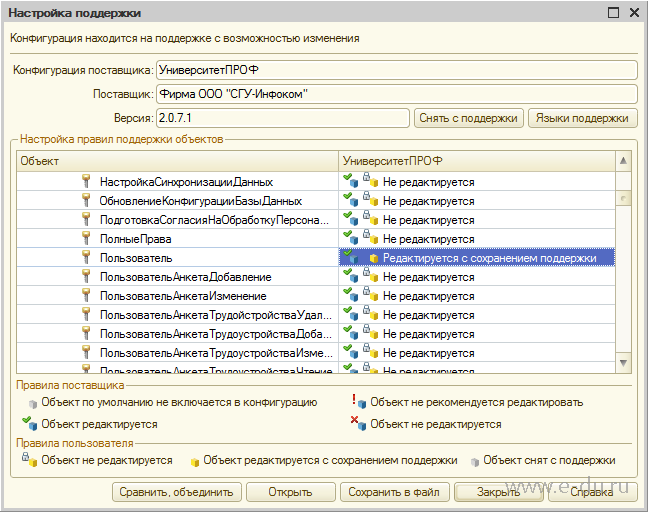Click Сравнить, объединить button
648x512 pixels.
pyautogui.click(x=176, y=492)
